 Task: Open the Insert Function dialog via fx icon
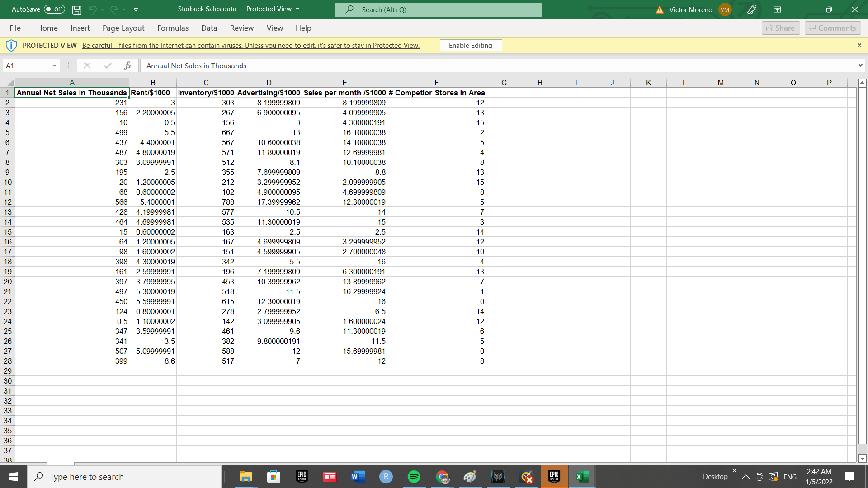click(128, 66)
